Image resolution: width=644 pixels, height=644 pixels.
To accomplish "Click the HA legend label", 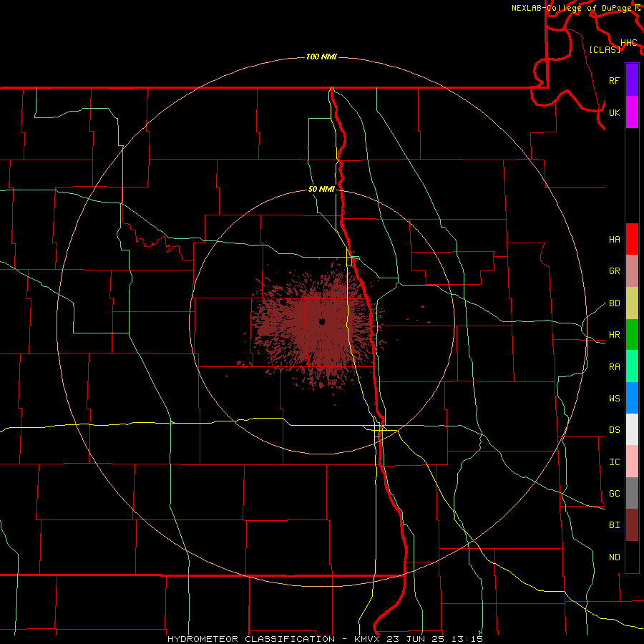I will (614, 239).
